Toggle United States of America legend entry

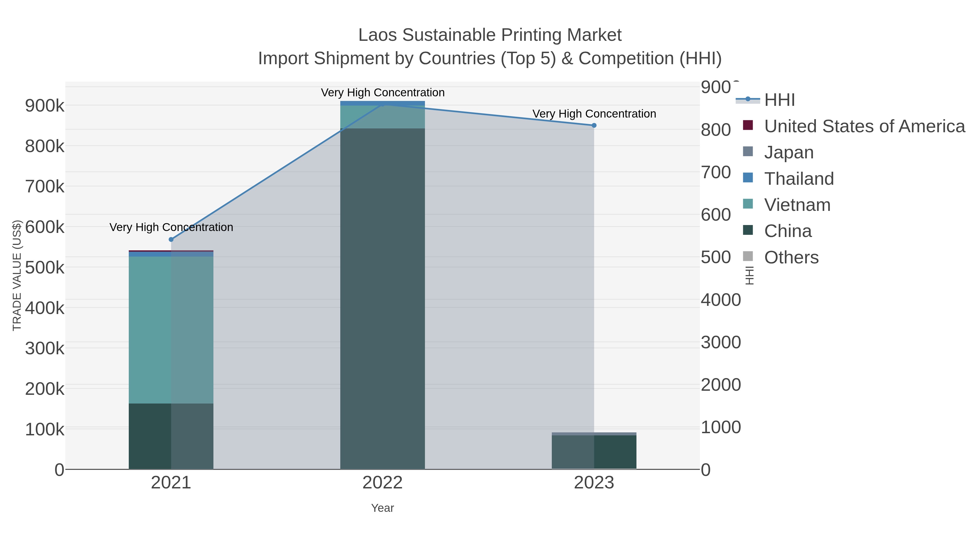pos(854,126)
